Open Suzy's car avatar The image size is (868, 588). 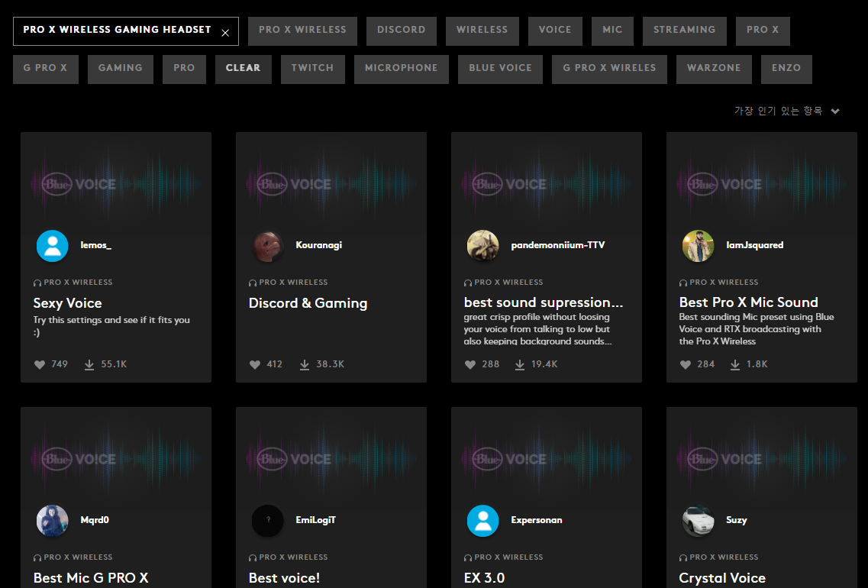[698, 521]
